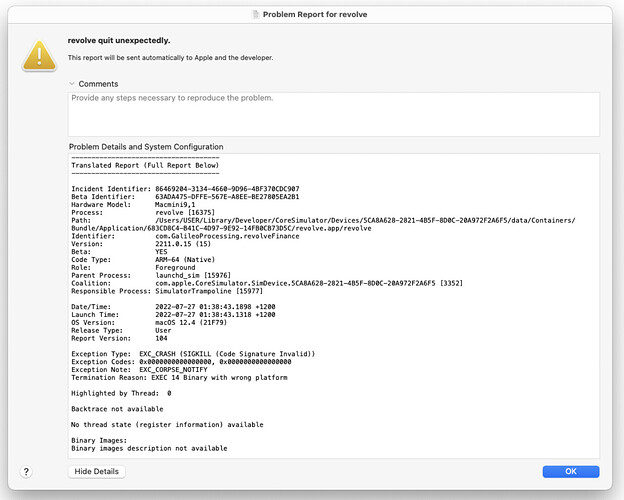Screen dimensions: 624x500
Task: Click the comments field to describe reproduction steps
Action: pos(333,113)
